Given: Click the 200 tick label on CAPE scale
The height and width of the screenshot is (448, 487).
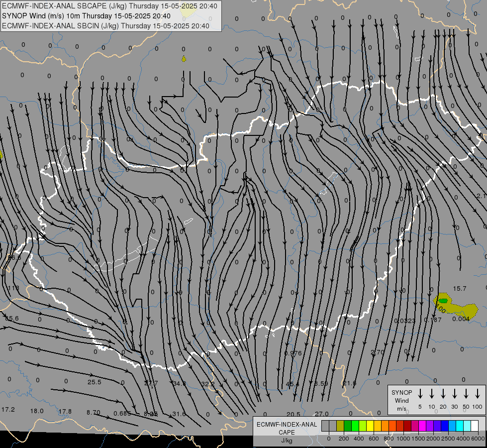Looking at the screenshot, I should coord(344,439).
